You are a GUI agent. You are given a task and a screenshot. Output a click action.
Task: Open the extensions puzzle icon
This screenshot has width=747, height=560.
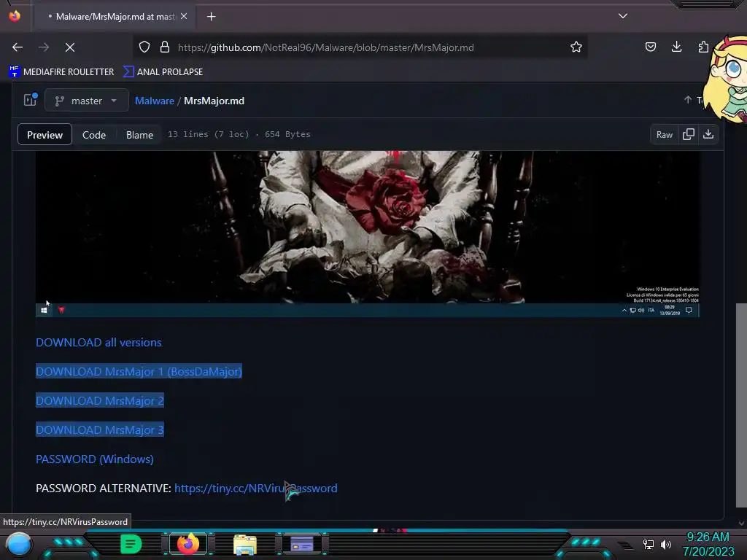pyautogui.click(x=703, y=47)
